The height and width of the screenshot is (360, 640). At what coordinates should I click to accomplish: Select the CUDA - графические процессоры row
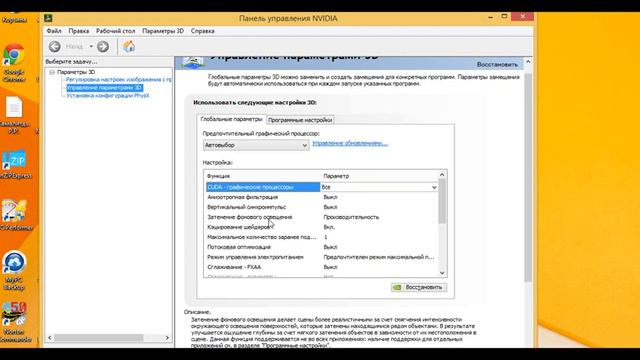(x=263, y=187)
